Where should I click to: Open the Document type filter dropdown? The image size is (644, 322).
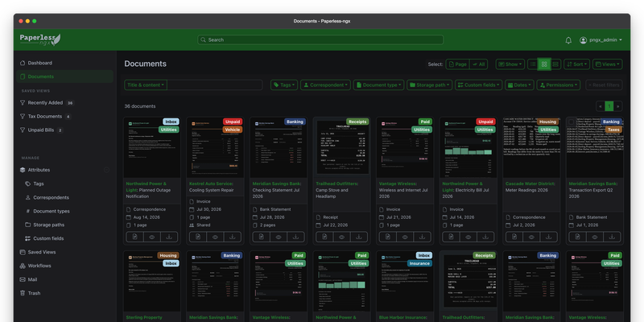click(378, 85)
